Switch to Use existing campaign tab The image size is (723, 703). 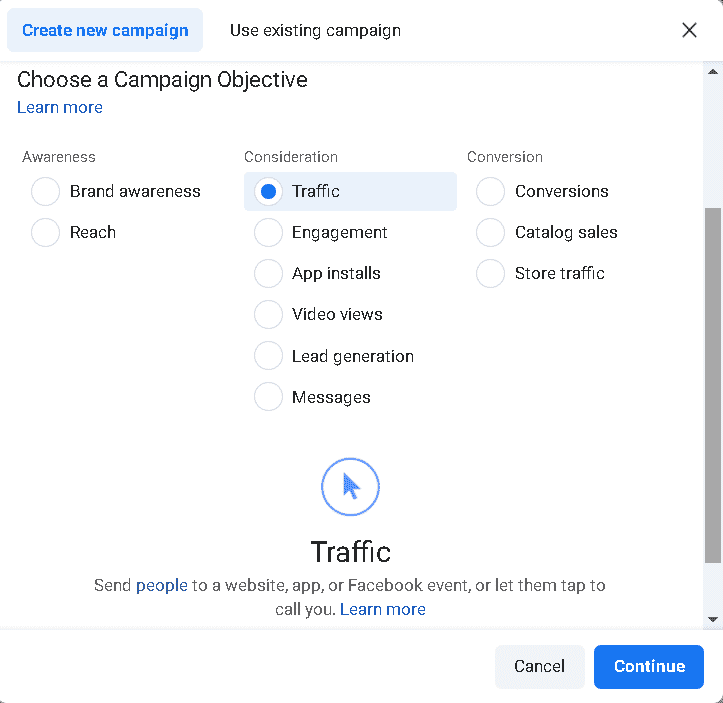click(x=315, y=30)
